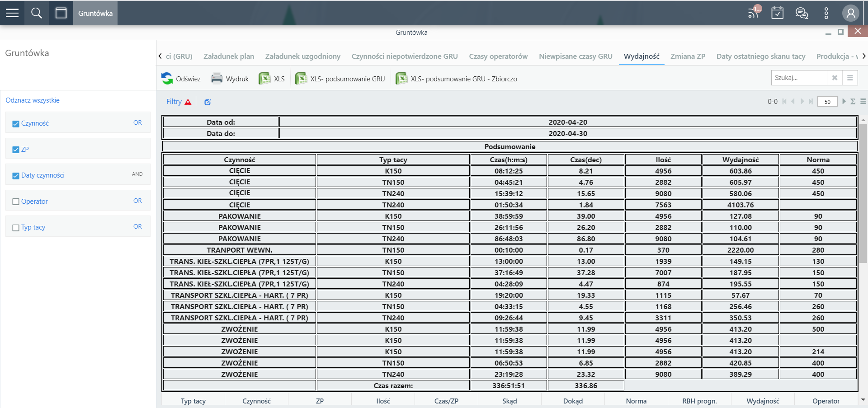The width and height of the screenshot is (868, 408).
Task: Click scrollbar down arrow
Action: [x=863, y=400]
